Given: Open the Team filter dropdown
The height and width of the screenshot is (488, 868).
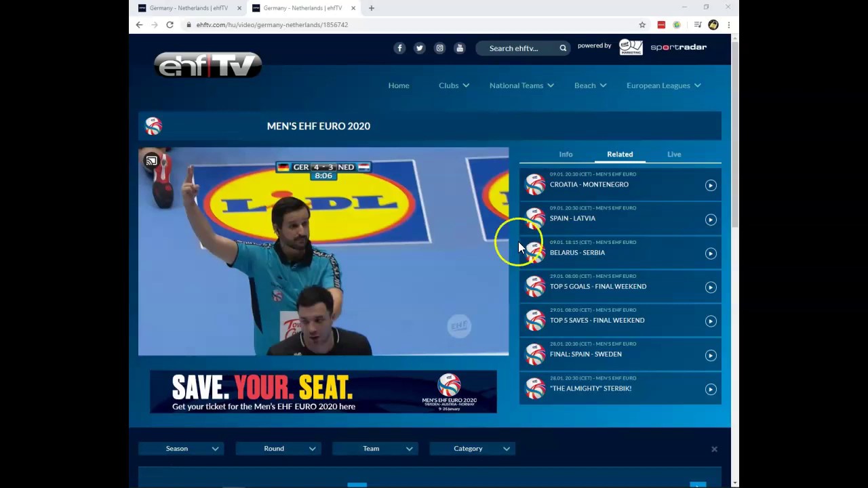Looking at the screenshot, I should 375,449.
